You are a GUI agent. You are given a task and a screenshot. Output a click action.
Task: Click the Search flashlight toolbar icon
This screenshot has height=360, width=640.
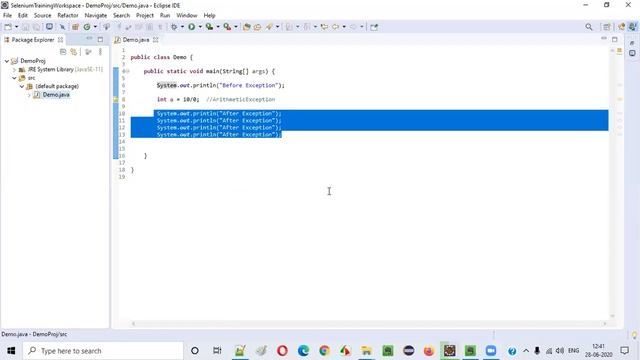click(269, 27)
